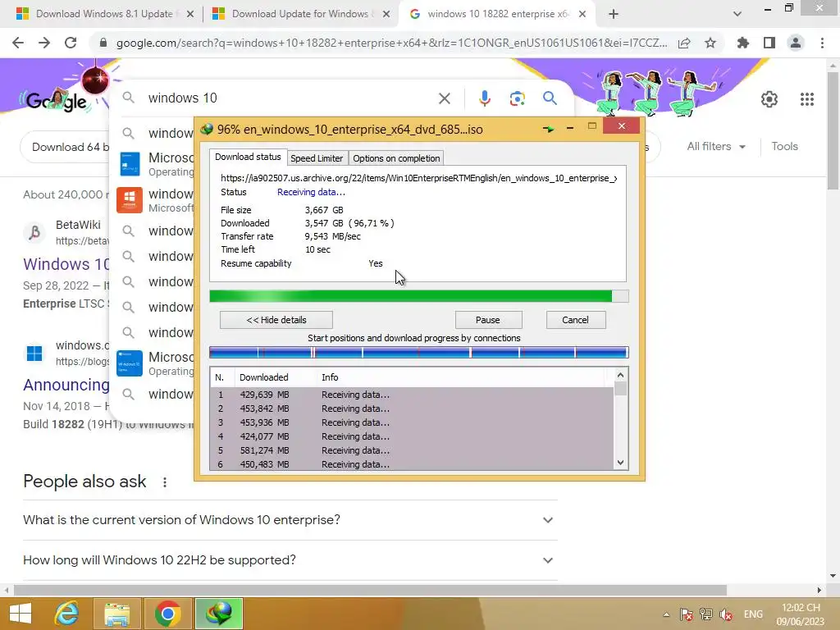This screenshot has height=630, width=840.
Task: Open the All filters dropdown
Action: [716, 146]
